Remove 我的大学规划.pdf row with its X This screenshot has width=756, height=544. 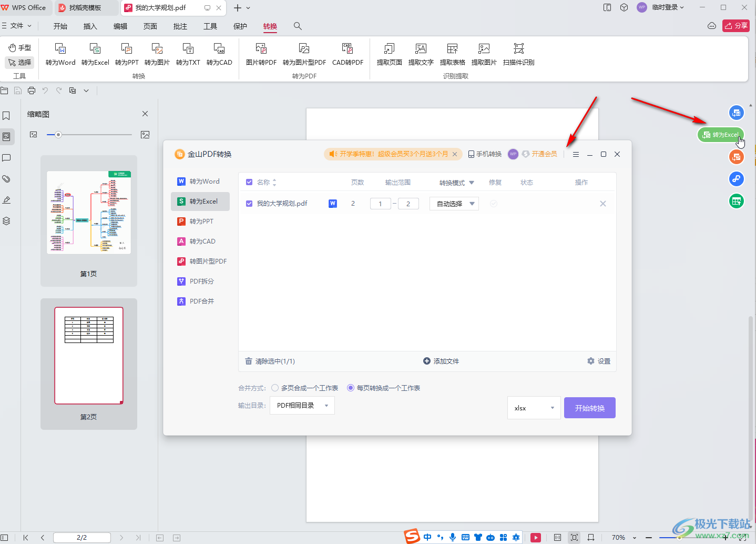click(603, 204)
